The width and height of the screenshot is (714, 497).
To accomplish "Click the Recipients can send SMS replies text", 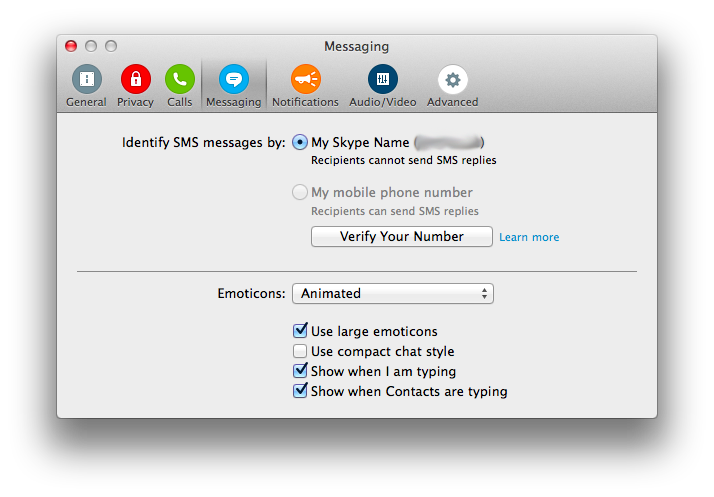I will pos(395,211).
